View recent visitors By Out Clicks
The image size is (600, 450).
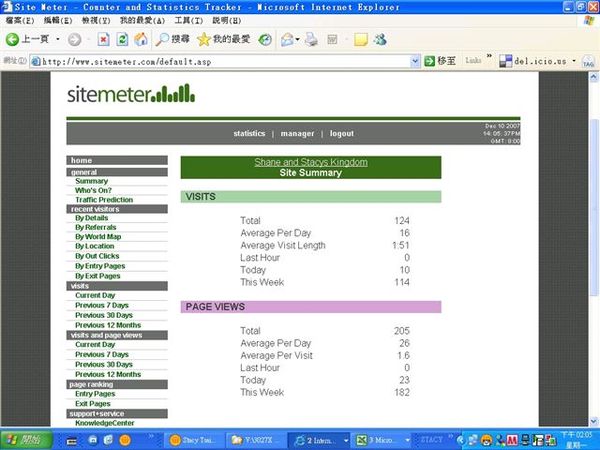[97, 256]
